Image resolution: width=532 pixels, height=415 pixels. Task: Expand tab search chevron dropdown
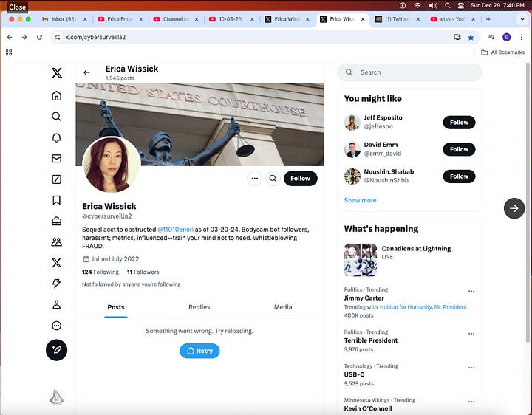pyautogui.click(x=522, y=19)
